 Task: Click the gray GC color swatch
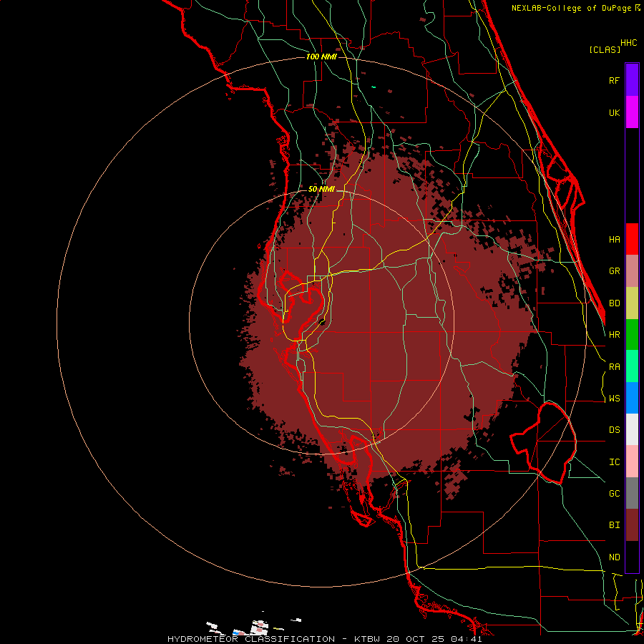click(x=632, y=493)
